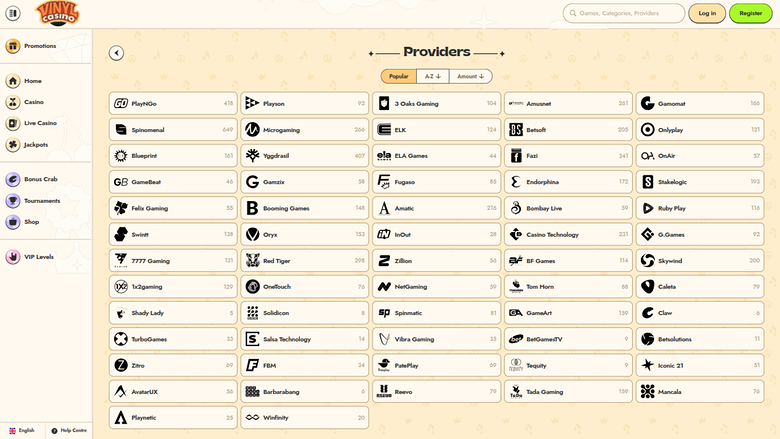
Task: Open the Promotions gift icon
Action: (x=14, y=46)
